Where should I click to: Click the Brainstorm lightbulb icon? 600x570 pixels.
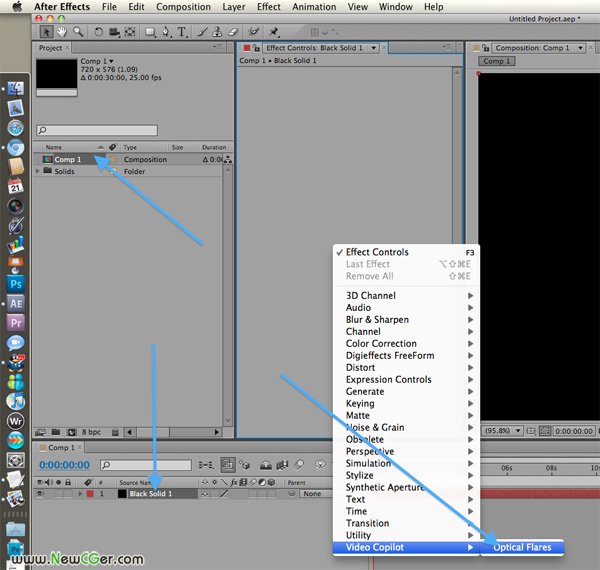320,465
